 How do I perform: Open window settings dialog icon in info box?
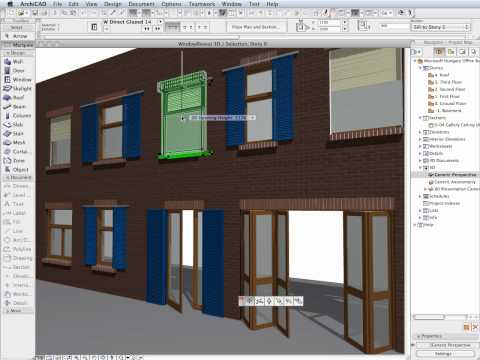pos(94,27)
